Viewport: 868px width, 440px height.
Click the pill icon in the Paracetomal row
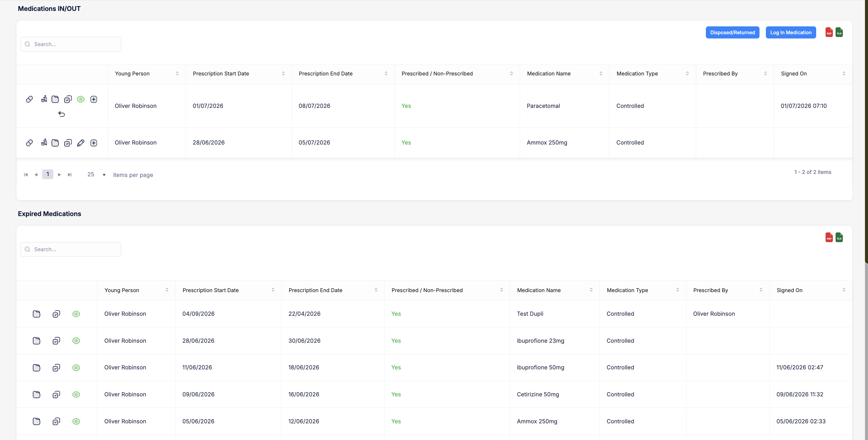pyautogui.click(x=29, y=99)
